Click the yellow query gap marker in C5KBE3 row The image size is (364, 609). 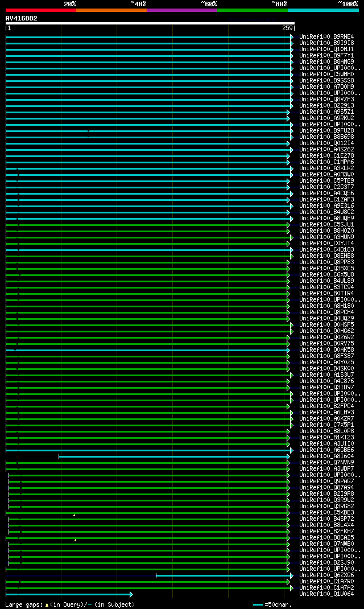tap(74, 515)
